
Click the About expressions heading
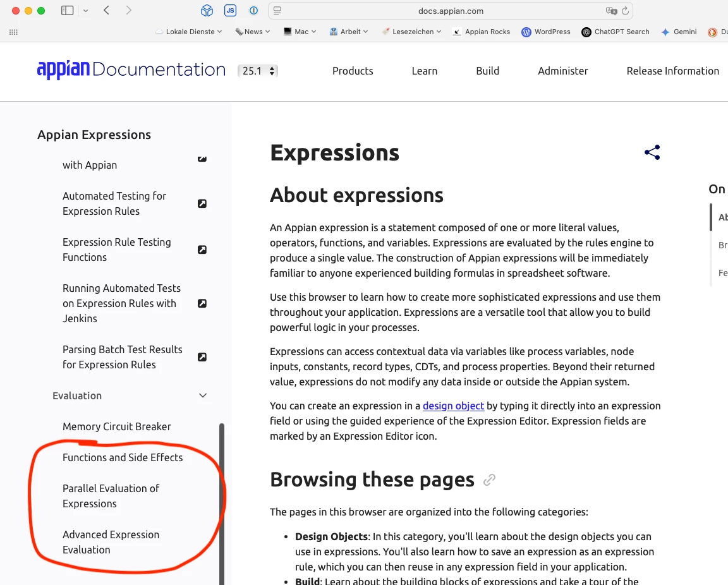[356, 195]
